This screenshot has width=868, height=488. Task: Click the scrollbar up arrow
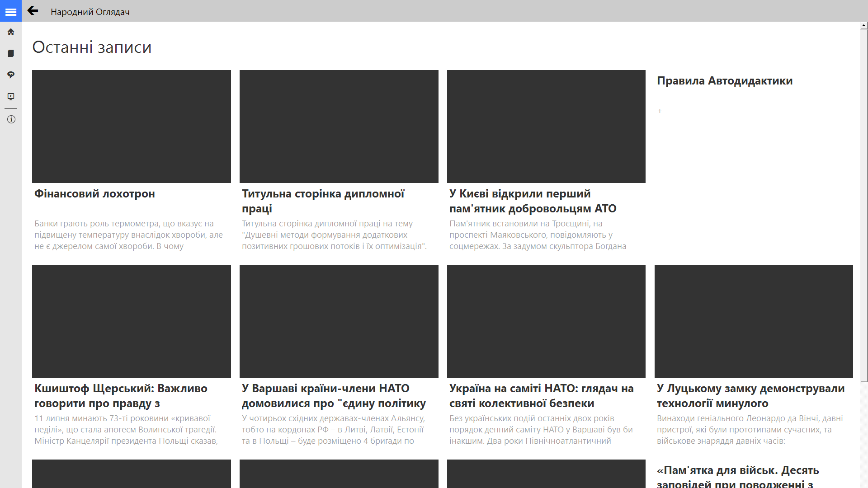click(x=864, y=26)
